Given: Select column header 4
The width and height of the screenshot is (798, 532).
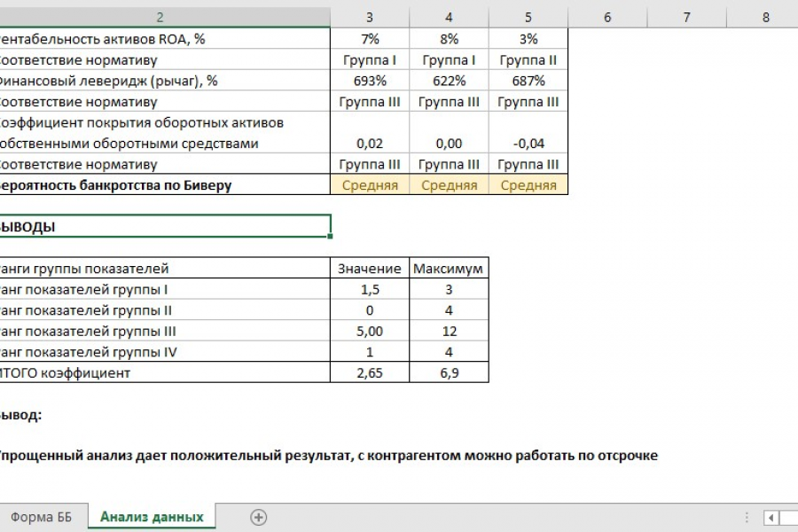Looking at the screenshot, I should pyautogui.click(x=449, y=18).
